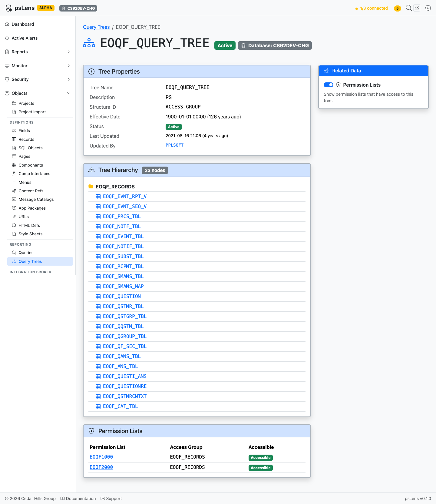Viewport: 436px width, 504px height.
Task: Click the Query Trees breadcrumb link
Action: [96, 27]
